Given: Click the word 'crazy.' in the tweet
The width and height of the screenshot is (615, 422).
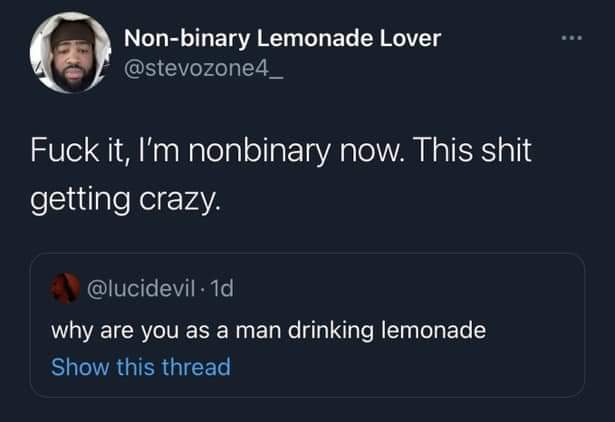Looking at the screenshot, I should (180, 200).
